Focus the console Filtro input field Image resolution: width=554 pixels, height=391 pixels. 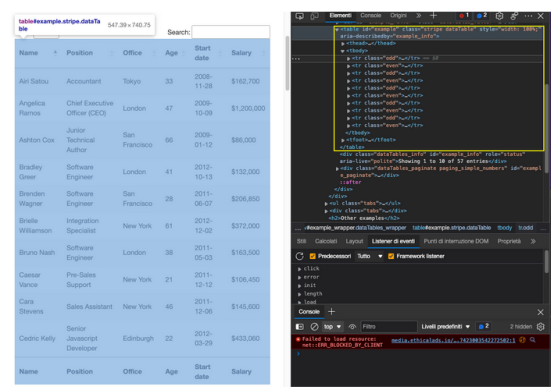pos(389,327)
